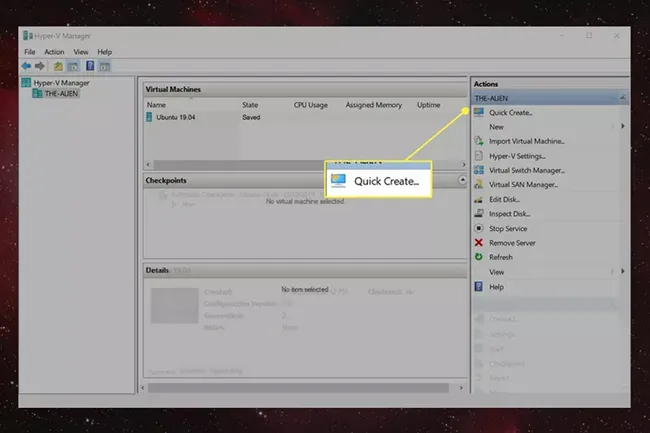Click the Virtual Switch Manager icon
This screenshot has height=433, width=650.
[480, 170]
